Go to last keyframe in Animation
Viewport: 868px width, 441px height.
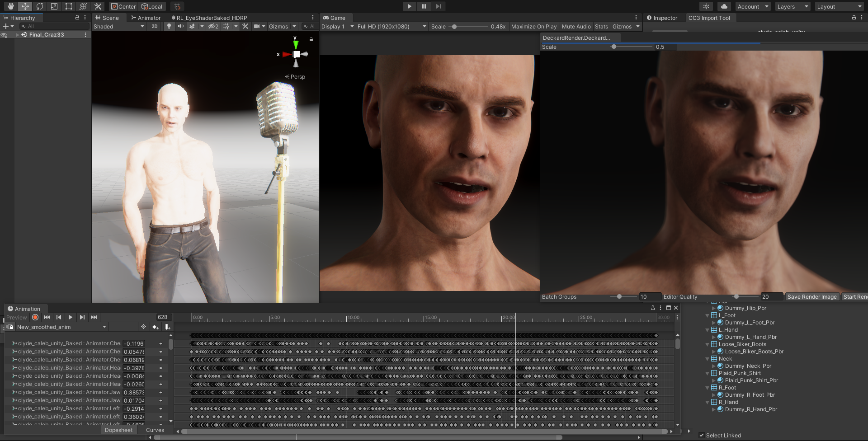[x=94, y=317]
